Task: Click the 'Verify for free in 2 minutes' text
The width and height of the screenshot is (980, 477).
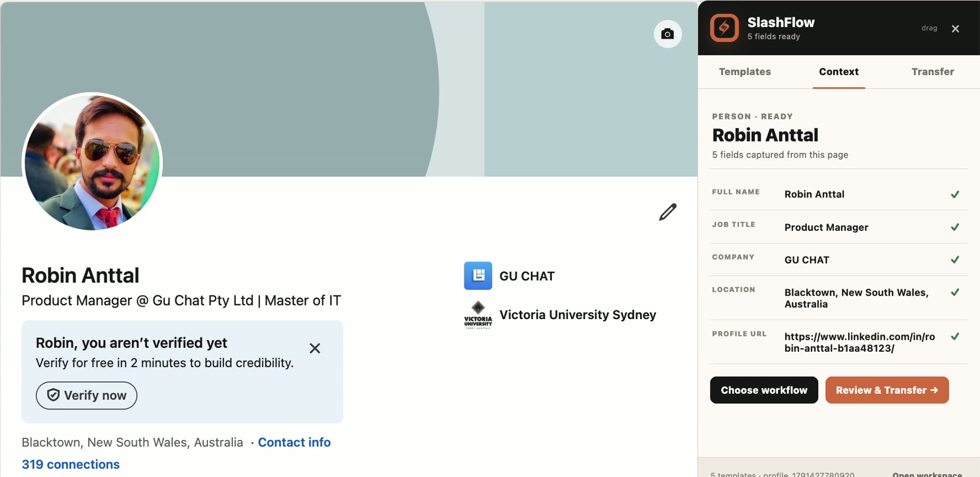Action: pos(164,363)
